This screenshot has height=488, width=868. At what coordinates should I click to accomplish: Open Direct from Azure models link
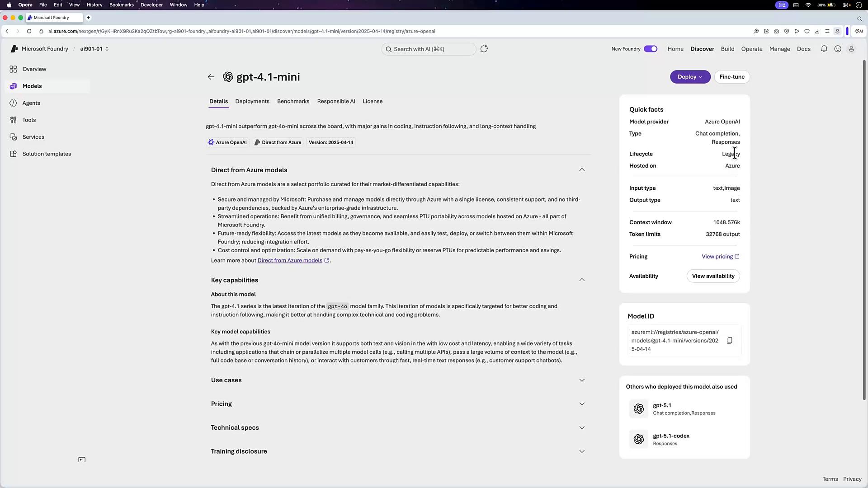point(293,261)
